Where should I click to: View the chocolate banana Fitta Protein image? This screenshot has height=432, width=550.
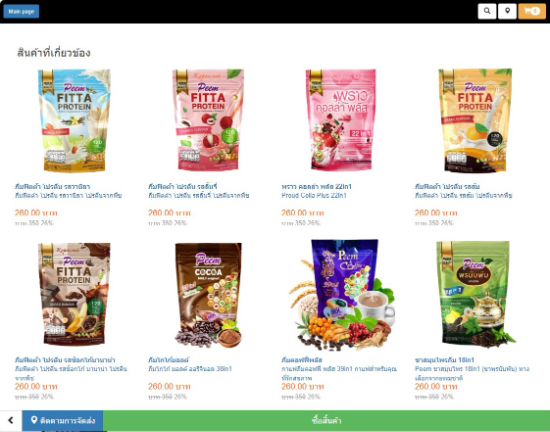74,294
